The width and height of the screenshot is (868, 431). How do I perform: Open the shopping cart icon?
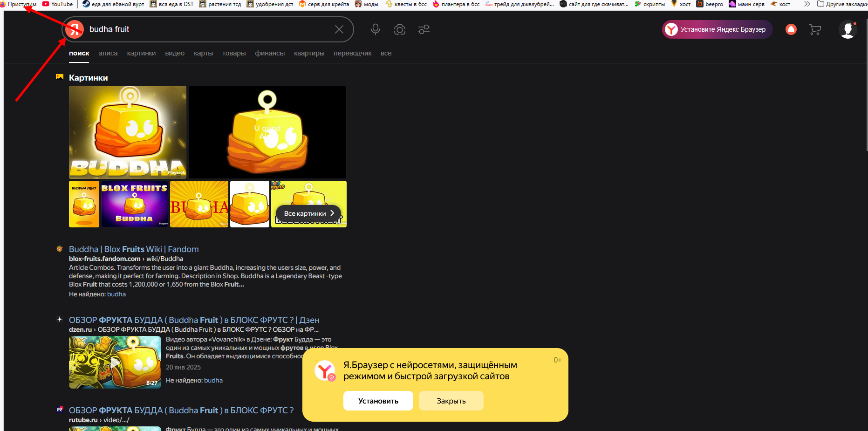click(815, 29)
